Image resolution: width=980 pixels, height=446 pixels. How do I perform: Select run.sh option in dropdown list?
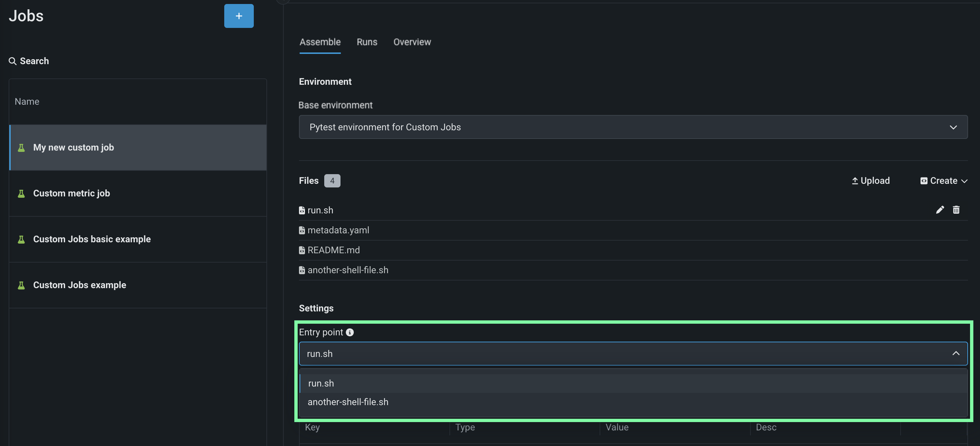pyautogui.click(x=321, y=383)
